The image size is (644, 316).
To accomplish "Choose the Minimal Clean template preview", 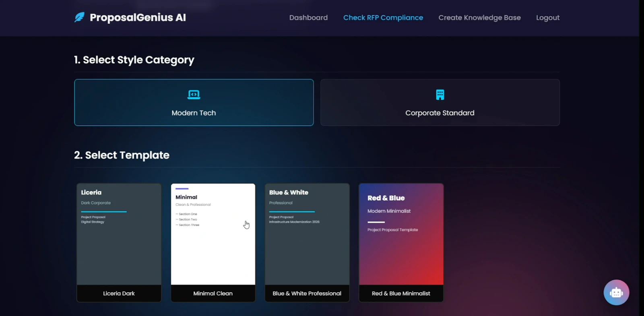I will point(213,234).
